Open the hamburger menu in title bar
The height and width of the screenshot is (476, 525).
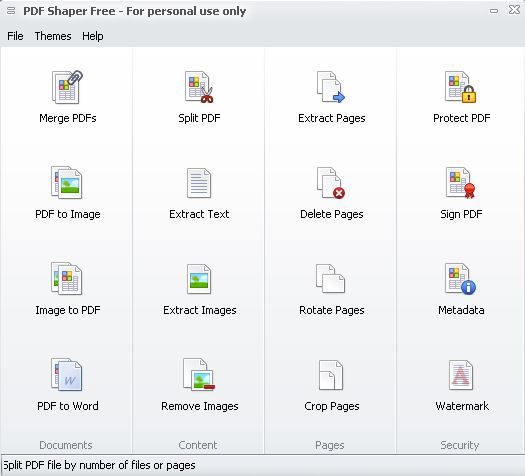click(11, 11)
